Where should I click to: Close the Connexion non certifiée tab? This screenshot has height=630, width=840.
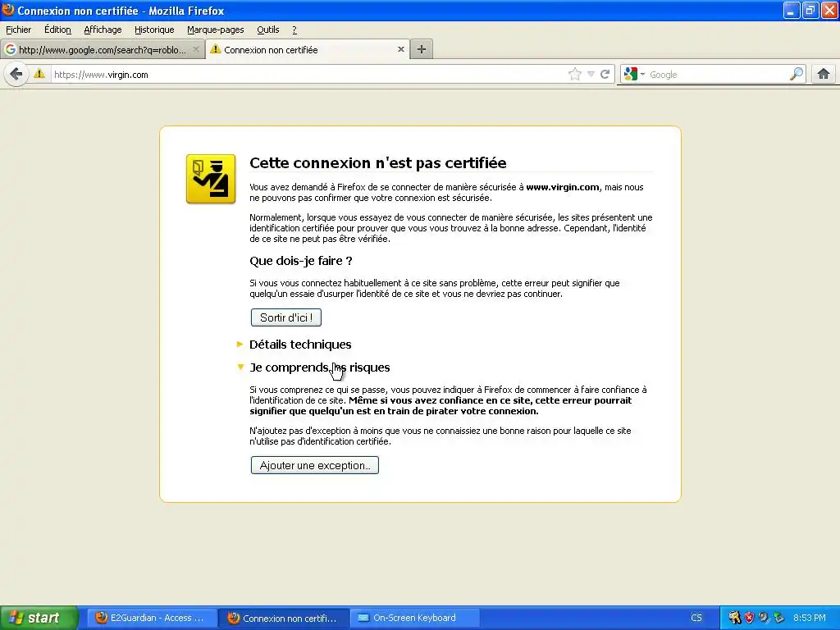tap(400, 49)
